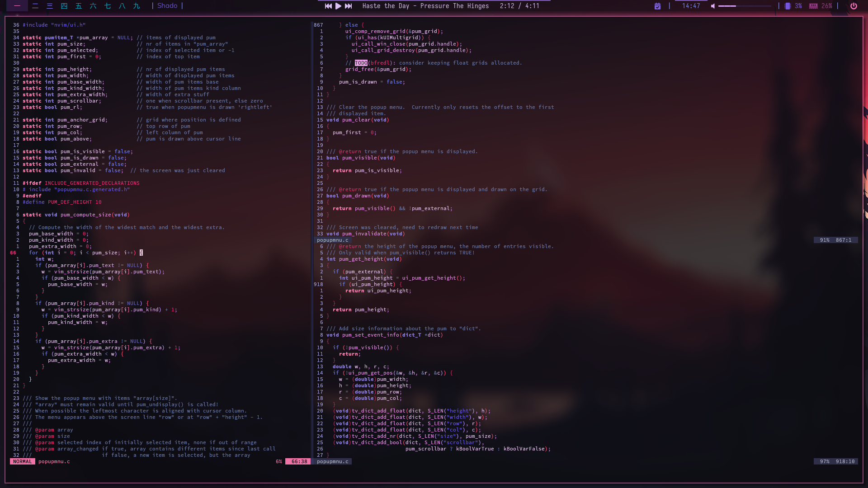Screen dimensions: 868x488
Task: Open the calendar icon in top bar
Action: (657, 6)
